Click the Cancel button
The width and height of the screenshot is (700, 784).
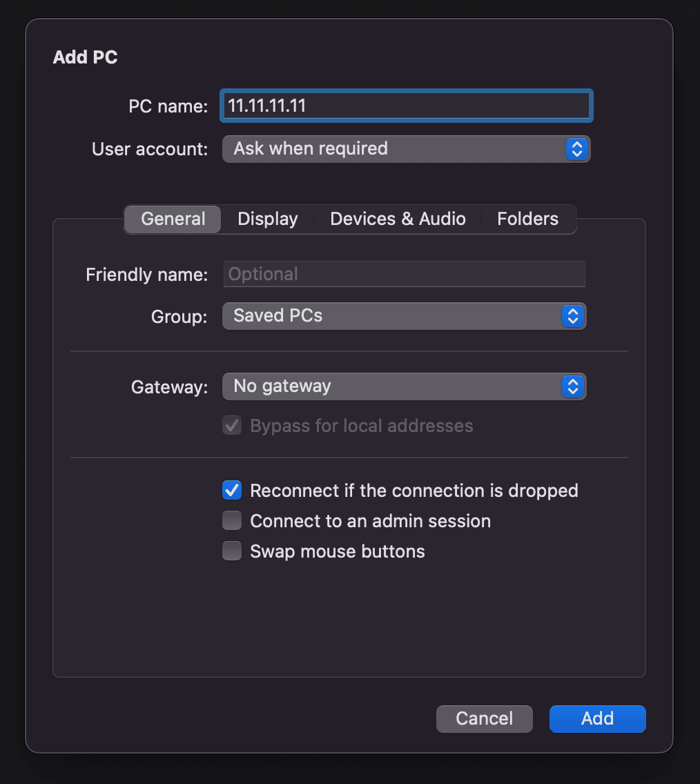coord(484,718)
